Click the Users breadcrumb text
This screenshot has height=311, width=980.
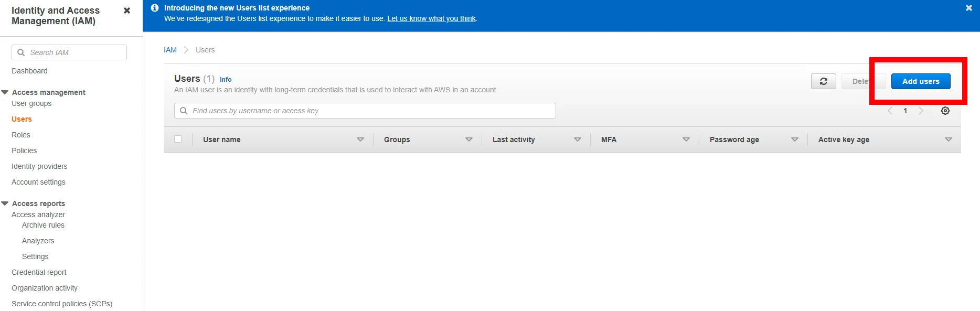click(205, 50)
